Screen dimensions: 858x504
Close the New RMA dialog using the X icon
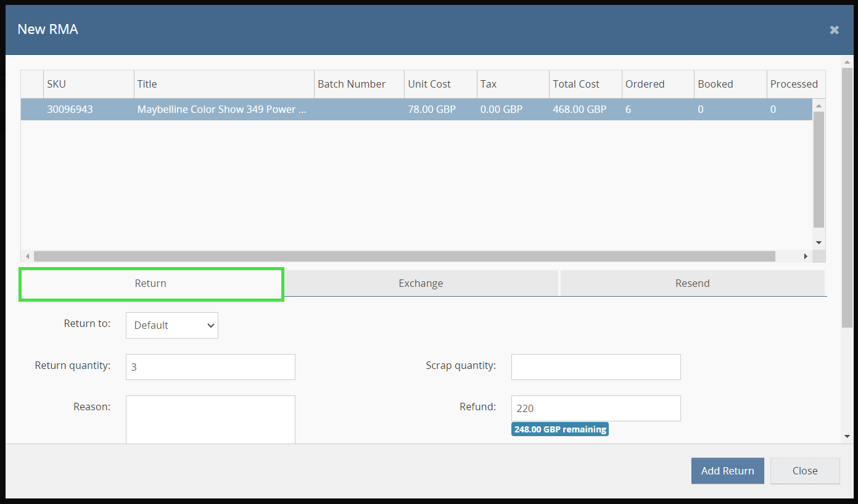pyautogui.click(x=834, y=30)
